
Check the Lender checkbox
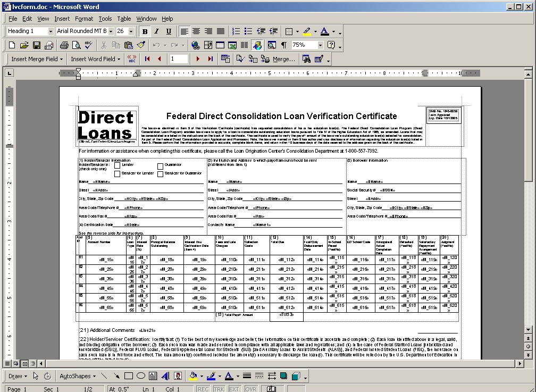click(x=117, y=165)
